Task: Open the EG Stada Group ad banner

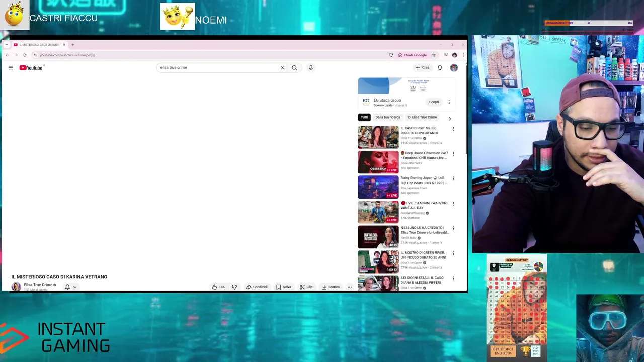Action: (x=407, y=86)
